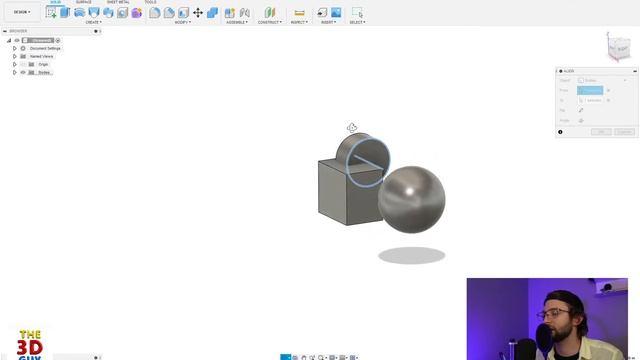The image size is (640, 360).
Task: Click the Align dialog info icon
Action: tap(560, 132)
